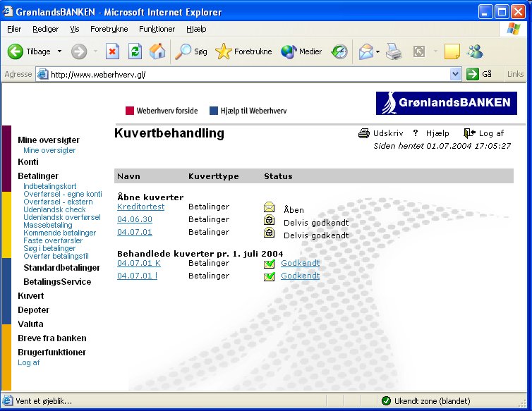
Task: Click the greyed Edit toolbar icon
Action: [419, 51]
